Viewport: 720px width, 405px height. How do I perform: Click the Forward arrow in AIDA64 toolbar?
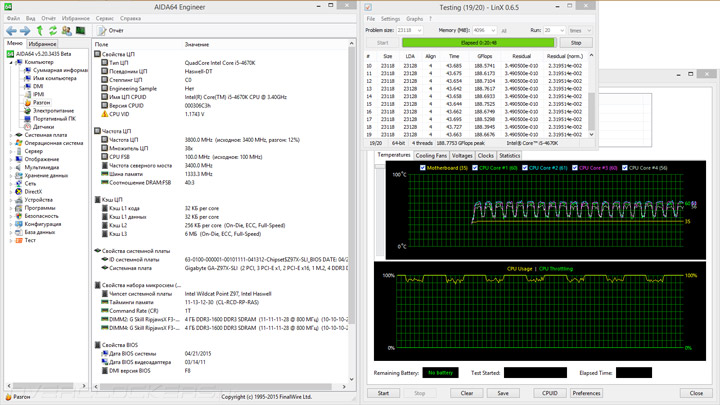[x=25, y=31]
